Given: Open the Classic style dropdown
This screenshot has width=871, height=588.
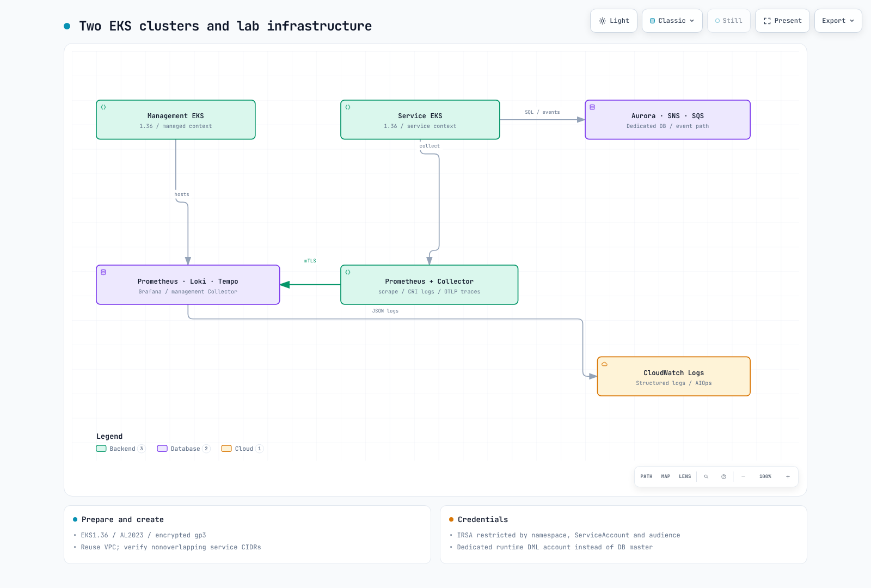Looking at the screenshot, I should [672, 21].
